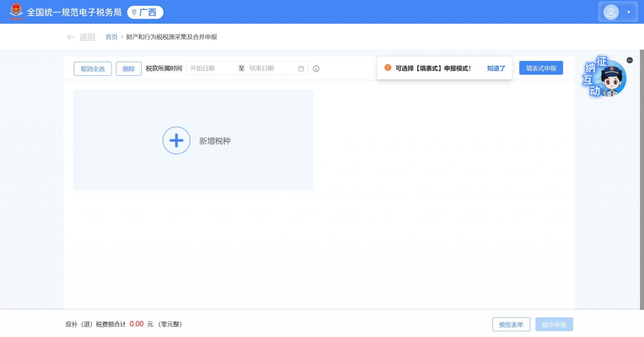
Task: Click the 预览表单 button
Action: (x=511, y=324)
